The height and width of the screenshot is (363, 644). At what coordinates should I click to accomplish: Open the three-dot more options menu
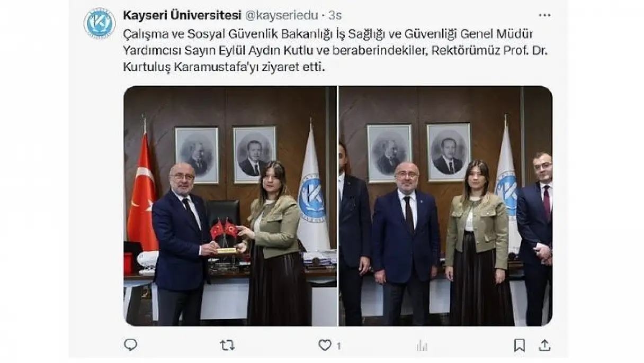click(544, 15)
